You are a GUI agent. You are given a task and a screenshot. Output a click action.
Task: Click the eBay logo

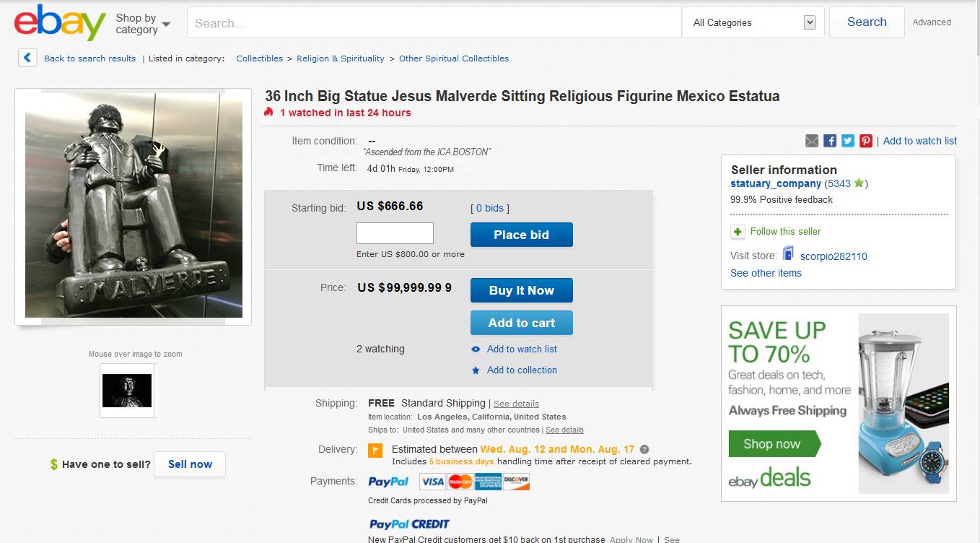pyautogui.click(x=60, y=23)
